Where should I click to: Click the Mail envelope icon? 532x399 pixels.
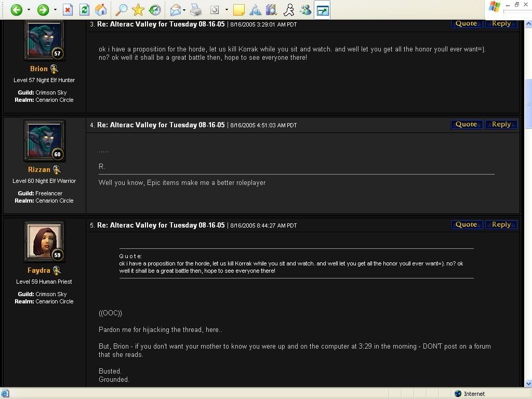(176, 10)
